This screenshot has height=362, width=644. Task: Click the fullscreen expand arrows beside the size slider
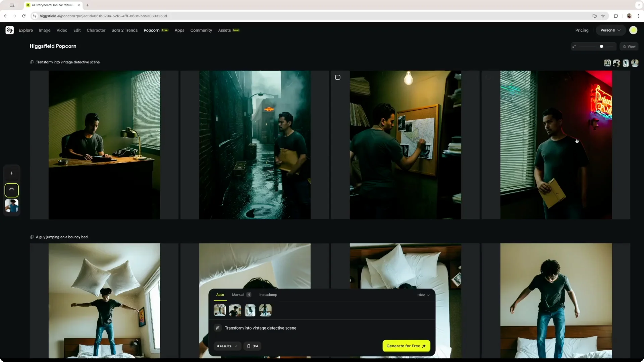pyautogui.click(x=574, y=46)
